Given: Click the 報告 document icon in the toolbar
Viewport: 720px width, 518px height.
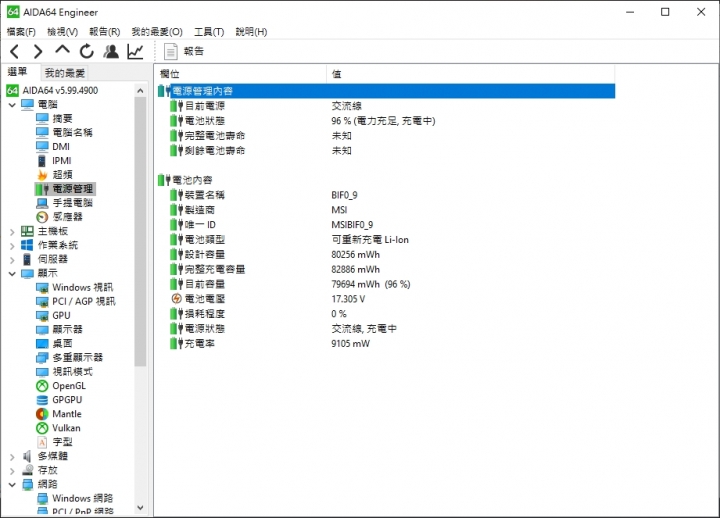Looking at the screenshot, I should [x=171, y=51].
